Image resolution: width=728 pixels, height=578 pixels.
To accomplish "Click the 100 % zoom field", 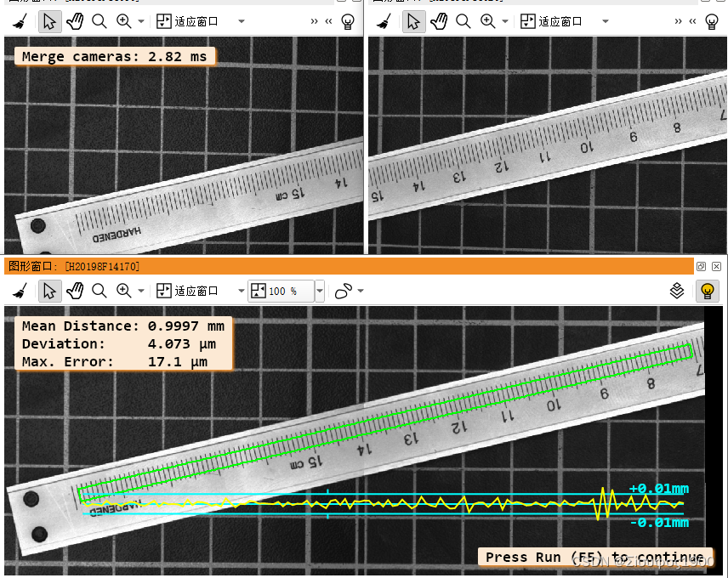I will [x=282, y=292].
